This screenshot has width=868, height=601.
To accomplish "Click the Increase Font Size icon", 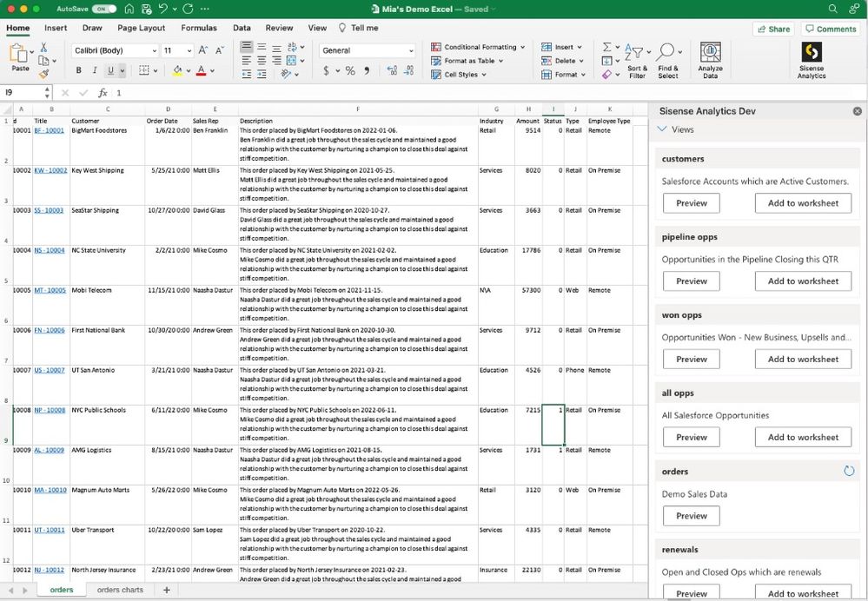I will 204,50.
